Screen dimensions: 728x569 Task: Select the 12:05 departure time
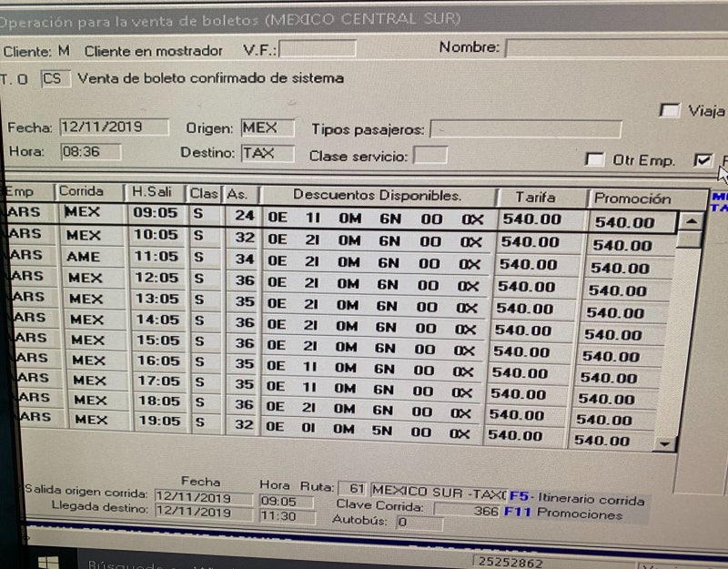(x=157, y=278)
